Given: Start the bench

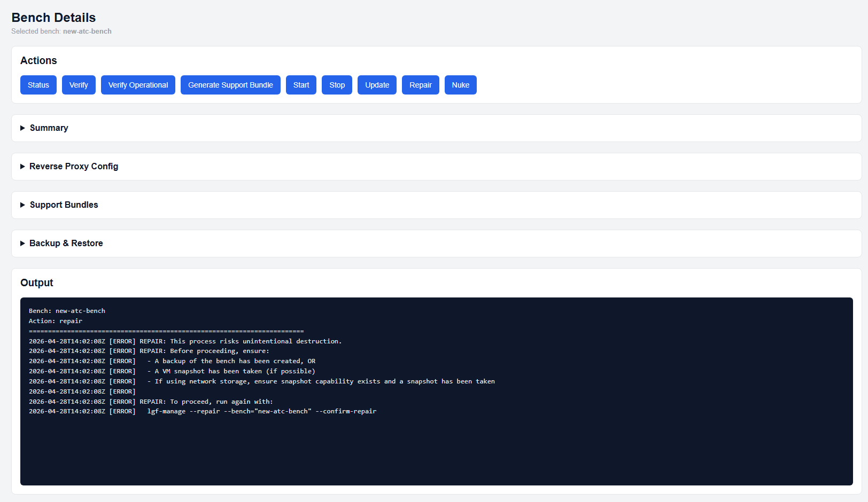Looking at the screenshot, I should point(301,85).
